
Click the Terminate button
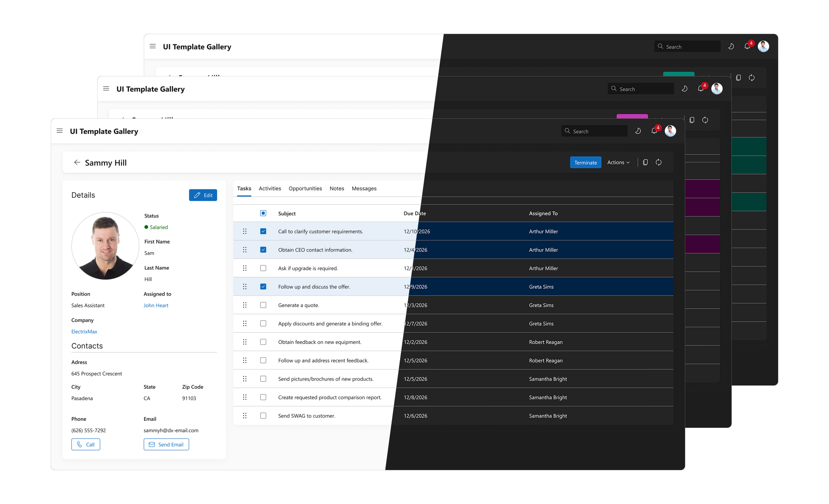click(x=585, y=162)
